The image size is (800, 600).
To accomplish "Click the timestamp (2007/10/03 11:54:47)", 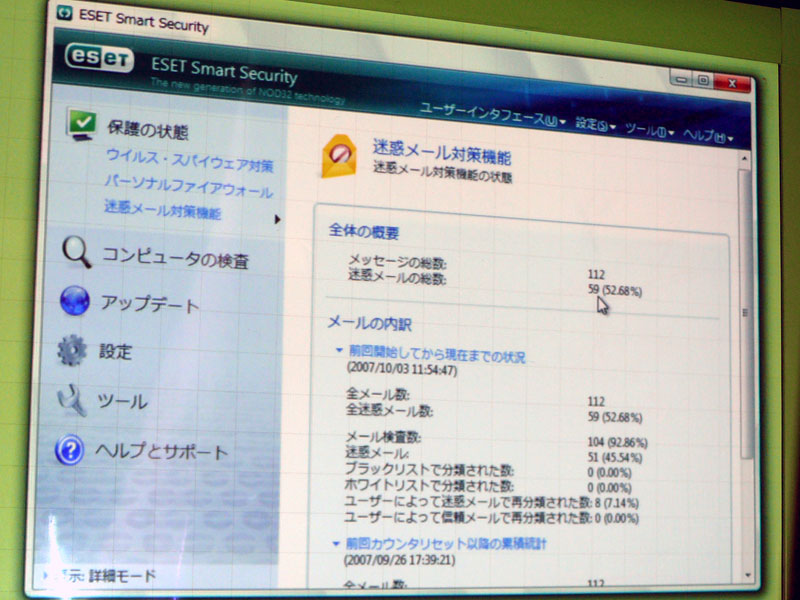I will pos(402,368).
